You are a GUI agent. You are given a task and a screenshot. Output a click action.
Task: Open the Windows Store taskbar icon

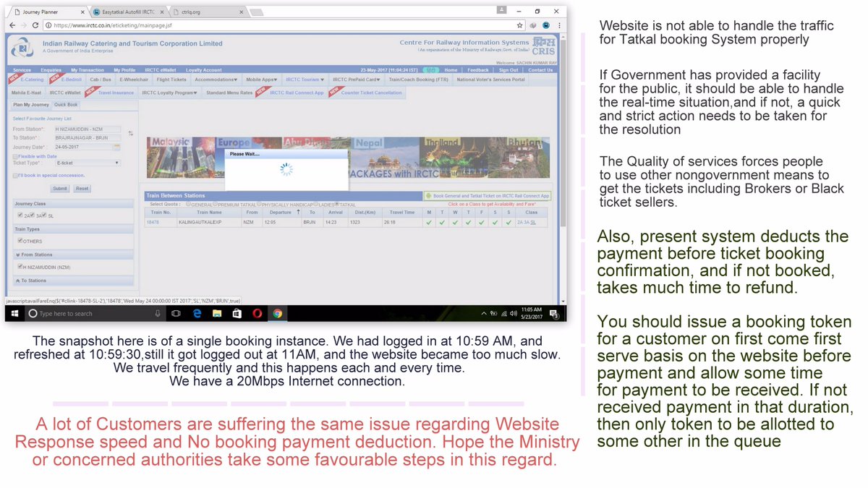tap(237, 314)
